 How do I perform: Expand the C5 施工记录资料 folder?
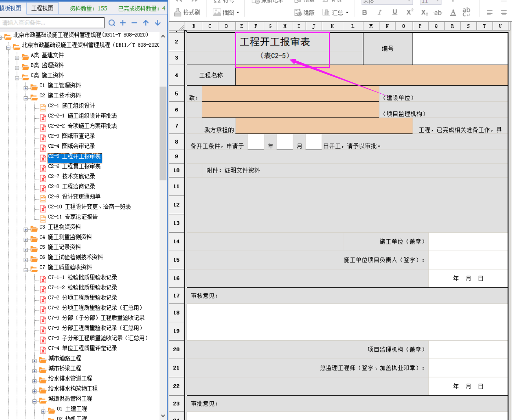click(x=26, y=250)
